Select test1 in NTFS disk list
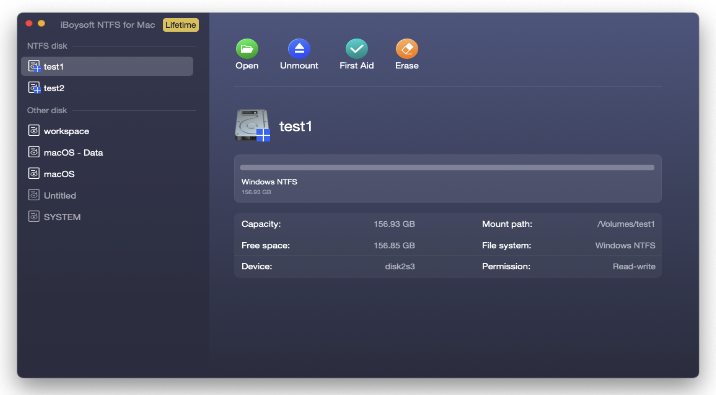716x395 pixels. click(x=107, y=66)
